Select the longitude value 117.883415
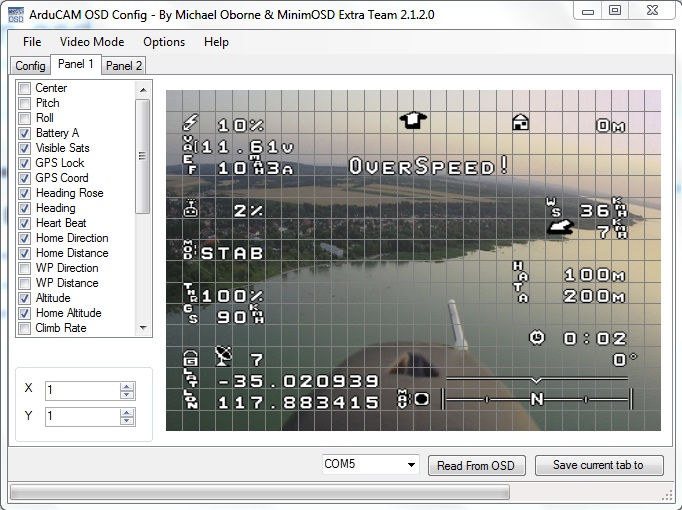 coord(298,402)
